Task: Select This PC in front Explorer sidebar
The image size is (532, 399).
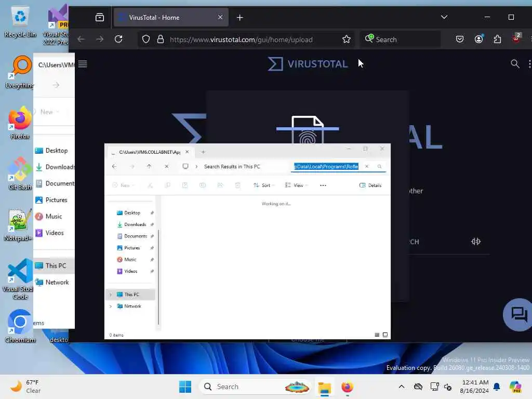Action: coord(131,295)
